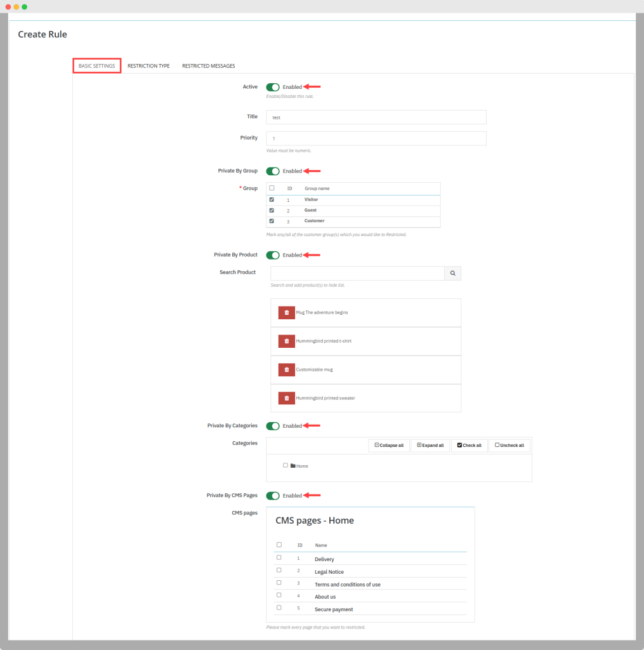
Task: Check the Delivery CMS page checkbox
Action: coord(279,558)
